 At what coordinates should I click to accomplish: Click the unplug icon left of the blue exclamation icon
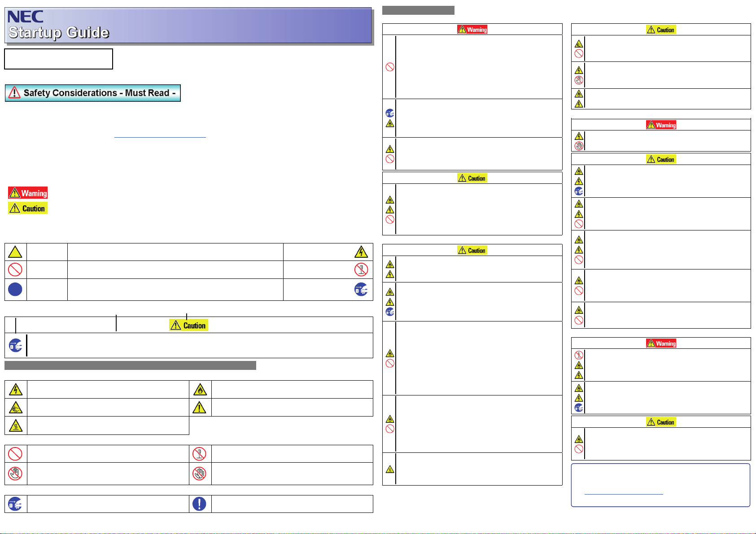16,504
